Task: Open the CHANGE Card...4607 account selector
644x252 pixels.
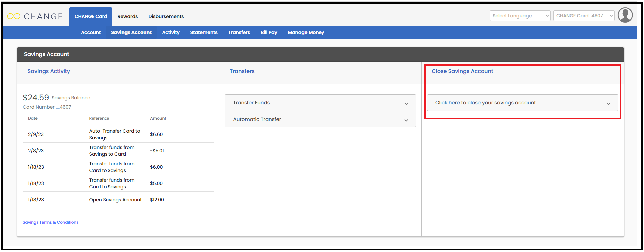Action: tap(584, 16)
